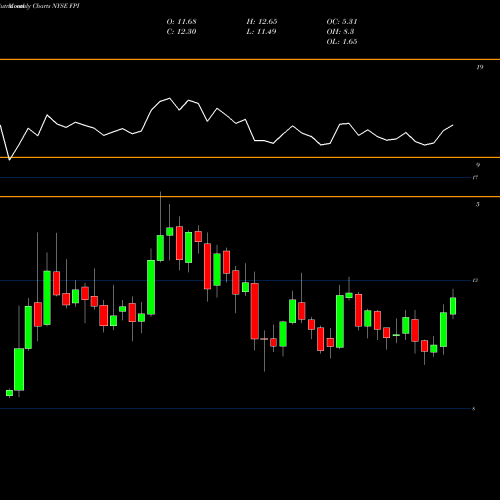Select the low price value L: 11.49
Viewport: 500px width, 500px height.
tap(262, 32)
